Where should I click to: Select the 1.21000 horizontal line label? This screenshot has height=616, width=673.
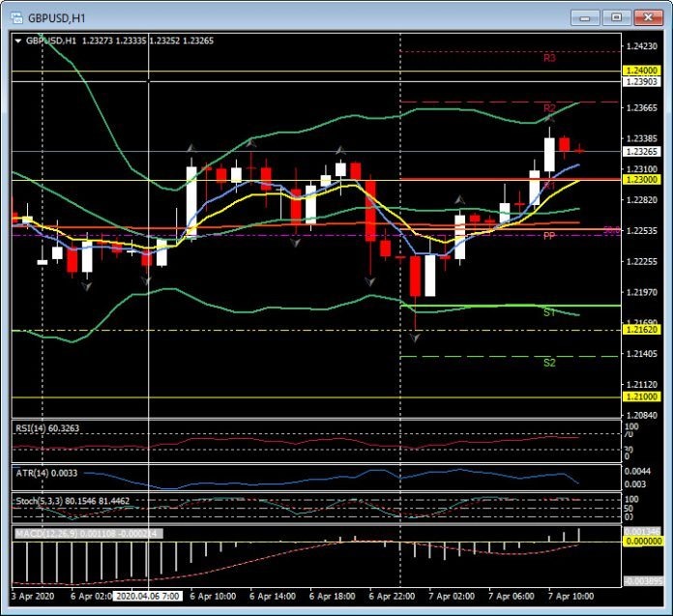[x=641, y=396]
